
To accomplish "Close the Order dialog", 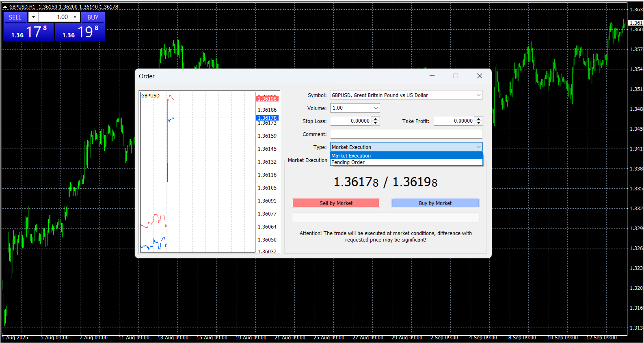I will [x=480, y=76].
